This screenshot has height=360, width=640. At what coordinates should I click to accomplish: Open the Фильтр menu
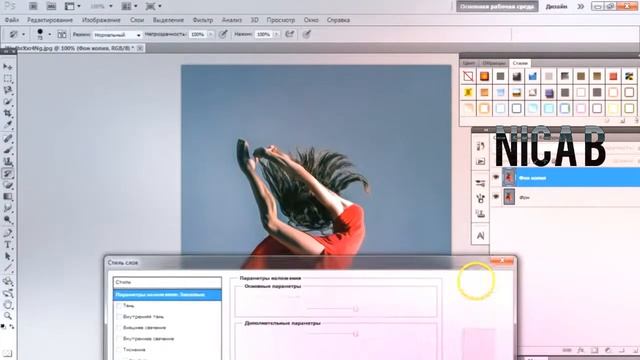202,20
